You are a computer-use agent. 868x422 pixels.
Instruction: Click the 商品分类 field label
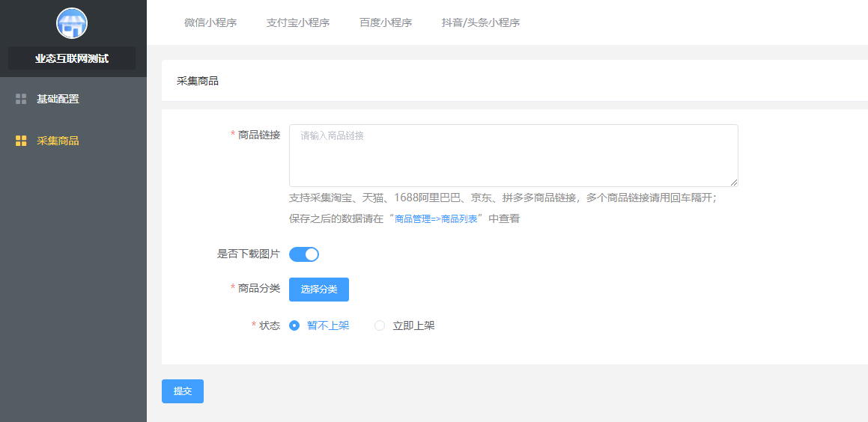pyautogui.click(x=259, y=287)
